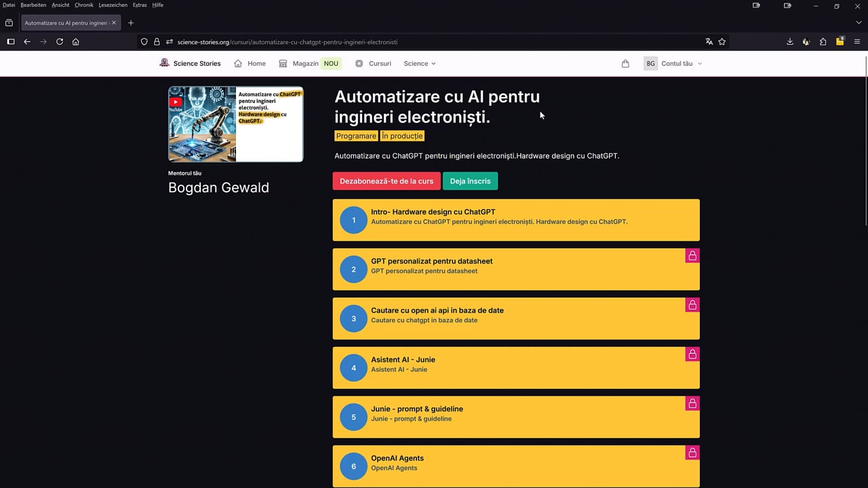Click the Deja înscris button
This screenshot has width=868, height=488.
point(470,181)
